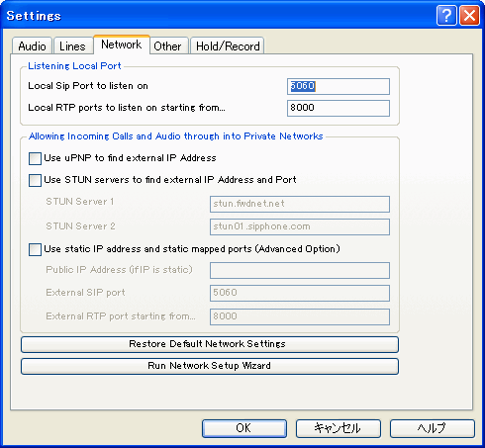This screenshot has width=485, height=448.
Task: Click the キャンセル cancel button
Action: pyautogui.click(x=339, y=428)
